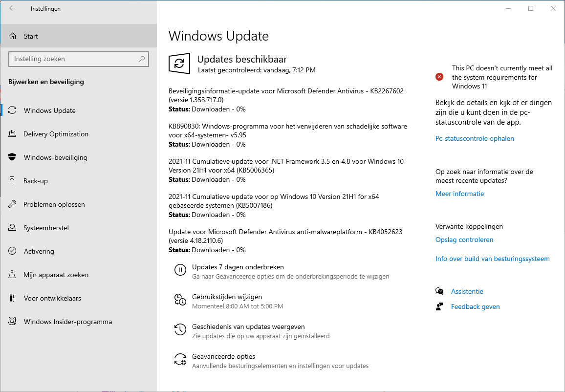The width and height of the screenshot is (565, 392).
Task: Open Voor ontwikkelaars settings
Action: point(52,298)
